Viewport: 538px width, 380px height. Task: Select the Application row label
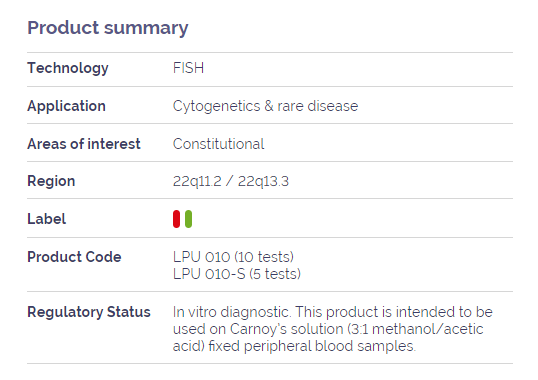click(67, 106)
